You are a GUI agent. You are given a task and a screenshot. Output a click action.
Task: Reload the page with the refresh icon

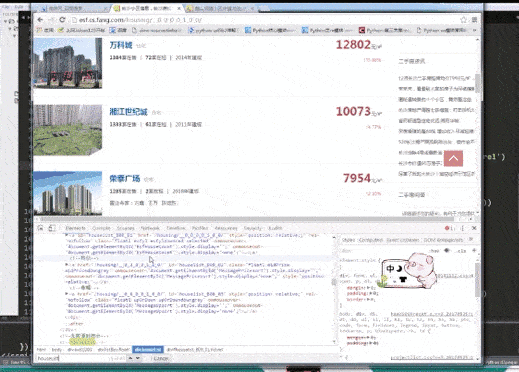point(62,20)
